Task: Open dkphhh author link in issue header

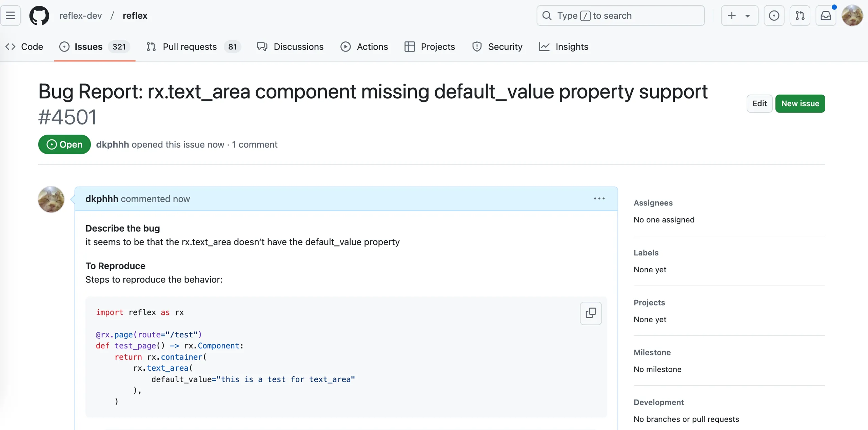Action: (112, 144)
